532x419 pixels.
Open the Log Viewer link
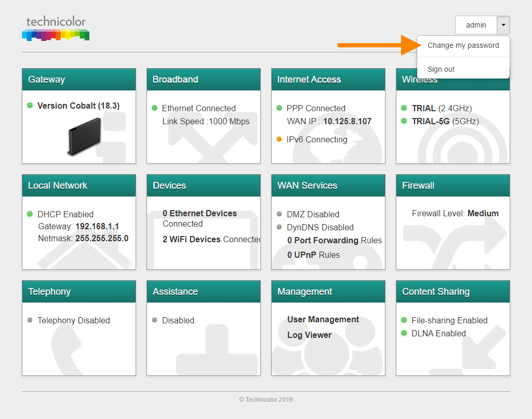pyautogui.click(x=309, y=335)
